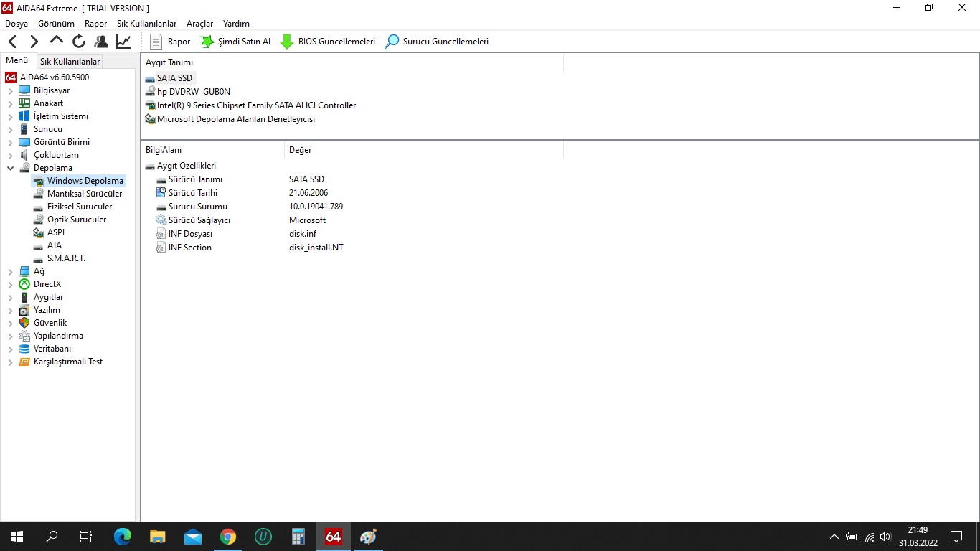The image size is (980, 551).
Task: Open favorites manager user icon
Action: [101, 42]
